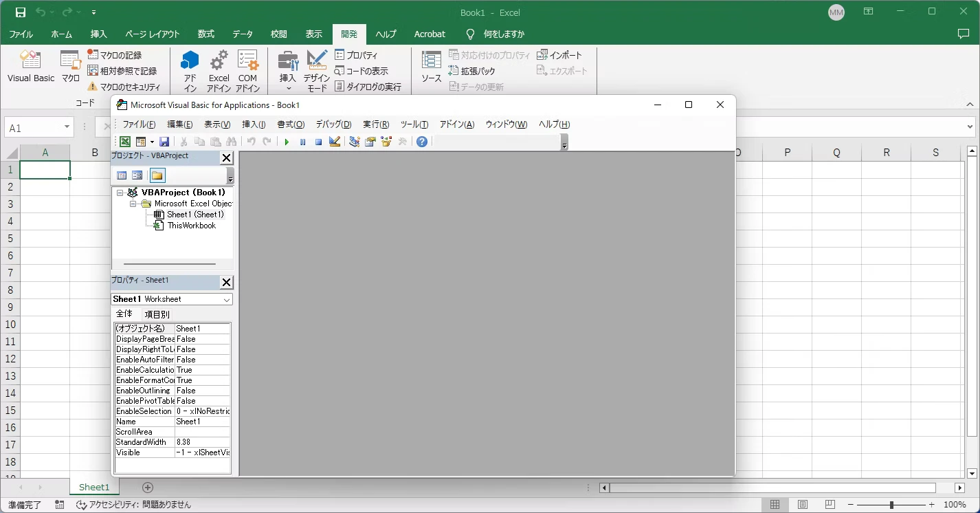Click the Break pause icon
The height and width of the screenshot is (513, 980).
tap(302, 142)
